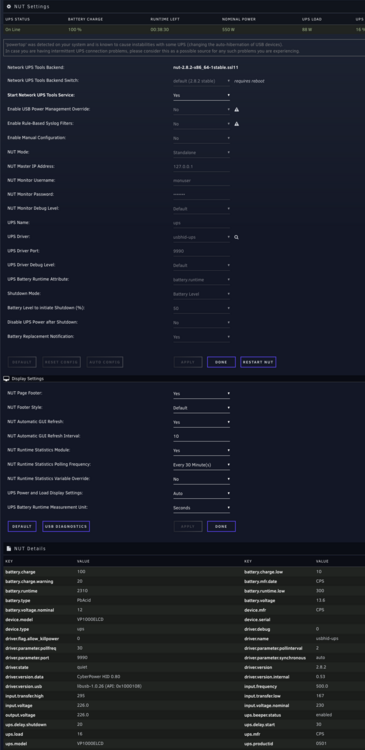Click DONE button beside RESTART NUT
The width and height of the screenshot is (365, 750).
(221, 362)
